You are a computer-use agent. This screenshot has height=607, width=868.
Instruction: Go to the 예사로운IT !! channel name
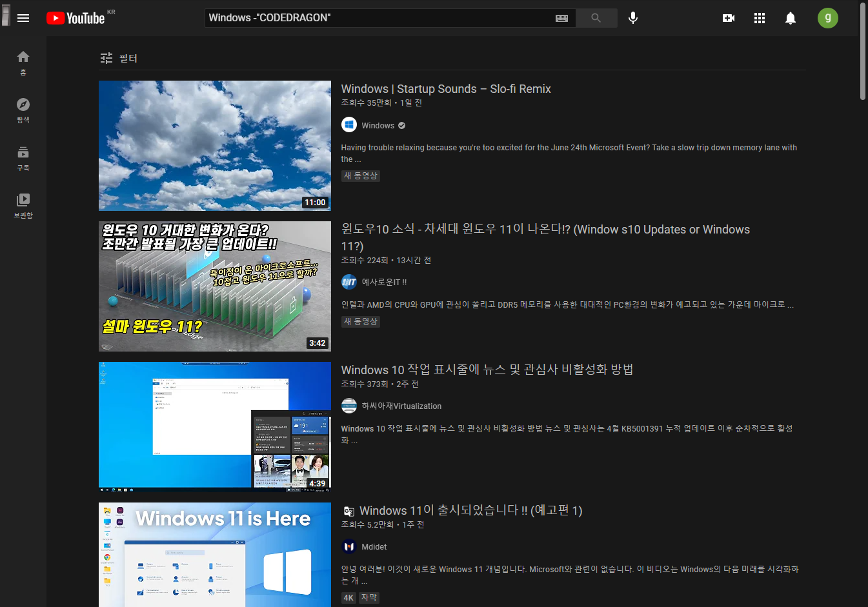384,283
